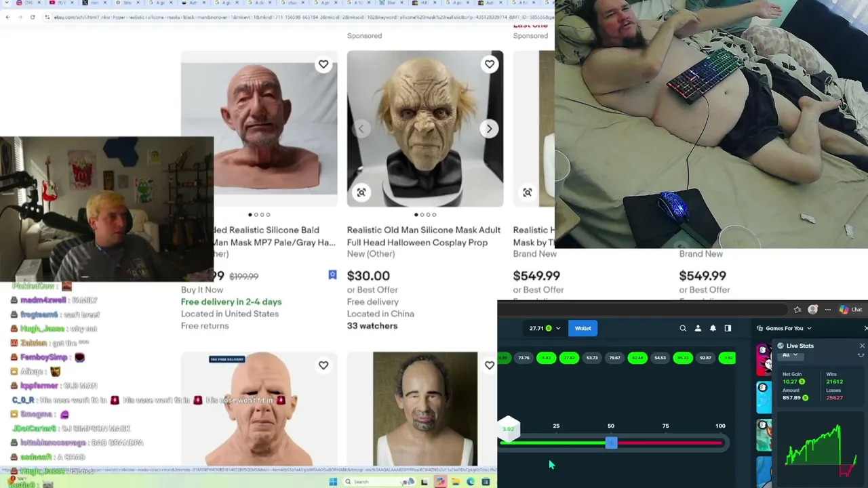Click the red portion of the dice slider
The height and width of the screenshot is (488, 868).
669,443
